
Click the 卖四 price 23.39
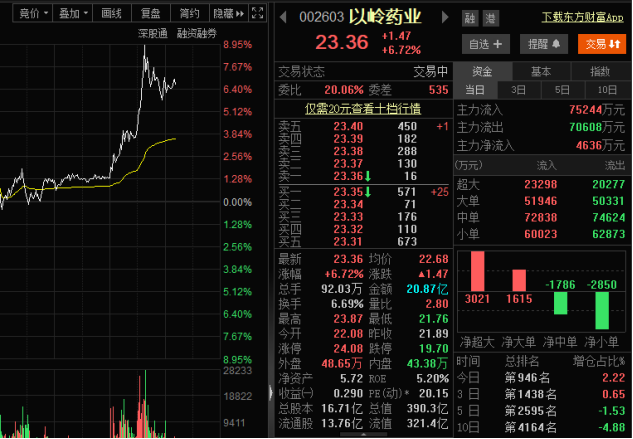pos(348,139)
